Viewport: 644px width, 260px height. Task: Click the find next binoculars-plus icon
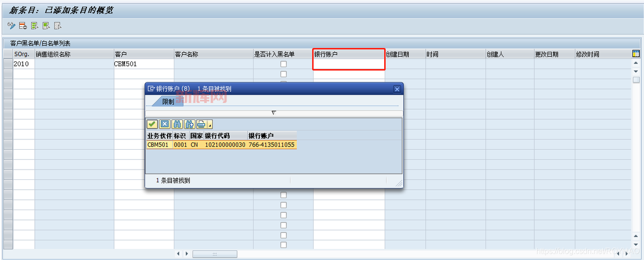click(190, 124)
